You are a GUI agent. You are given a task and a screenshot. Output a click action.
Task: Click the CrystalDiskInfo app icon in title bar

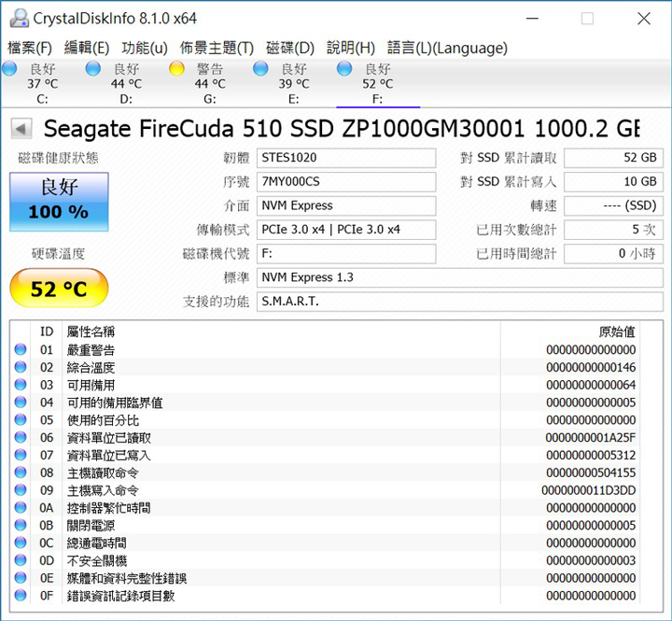tap(20, 19)
